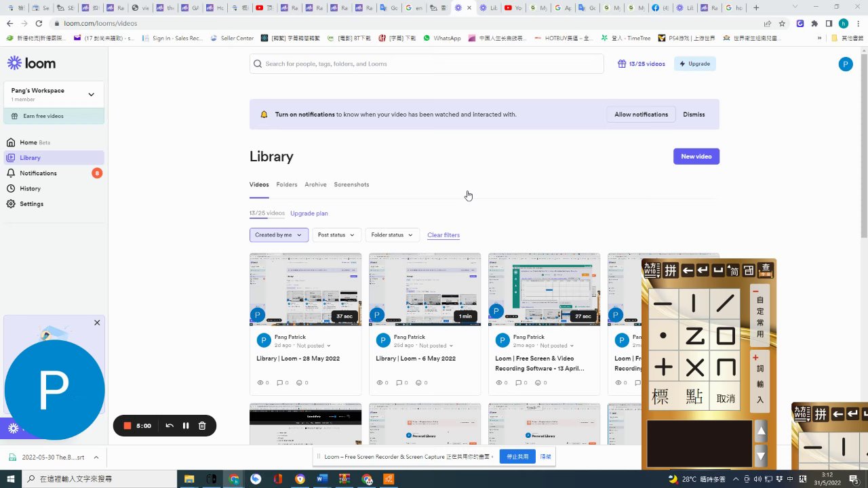The width and height of the screenshot is (868, 488).
Task: Switch to the Archive tab
Action: [315, 184]
